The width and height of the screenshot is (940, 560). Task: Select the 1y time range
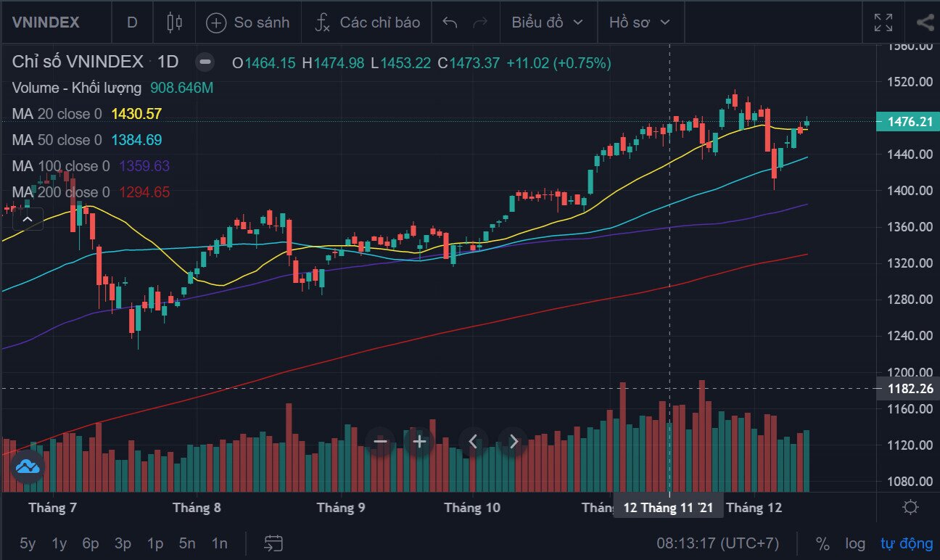click(x=59, y=543)
